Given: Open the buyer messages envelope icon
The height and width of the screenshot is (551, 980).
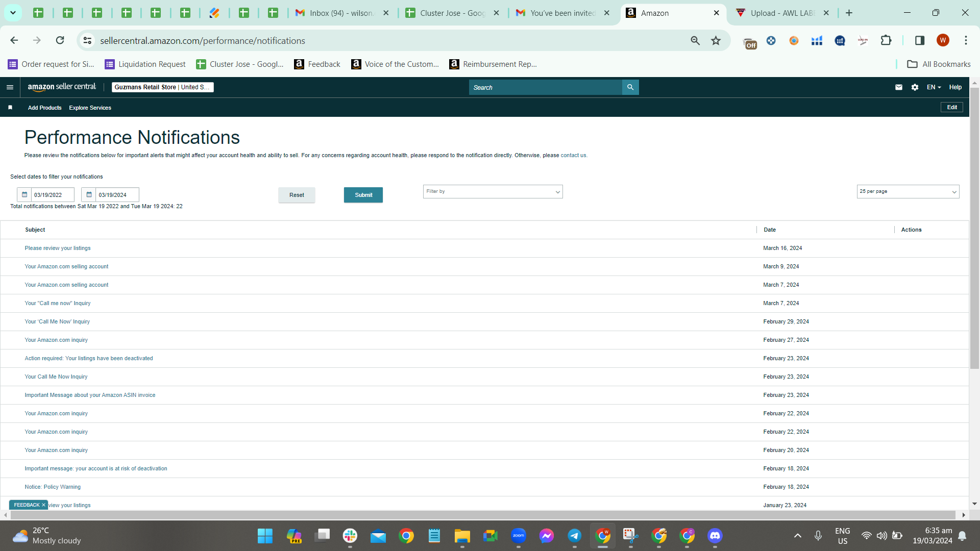Looking at the screenshot, I should click(899, 87).
